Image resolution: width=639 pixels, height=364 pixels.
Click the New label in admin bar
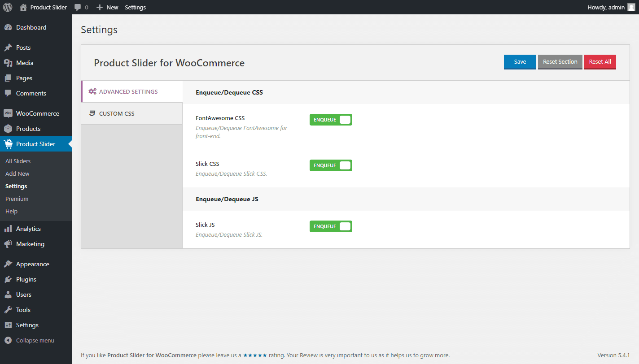pos(112,7)
